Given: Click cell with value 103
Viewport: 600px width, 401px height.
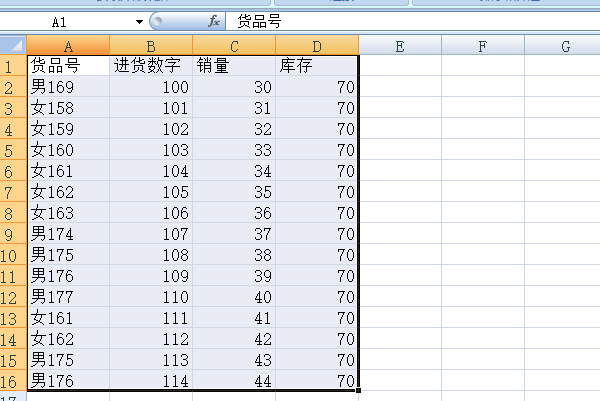Looking at the screenshot, I should pyautogui.click(x=151, y=150).
